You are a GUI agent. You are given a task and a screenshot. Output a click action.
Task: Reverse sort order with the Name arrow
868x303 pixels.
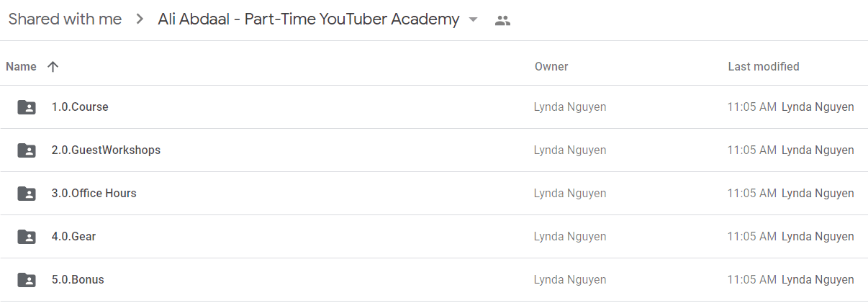click(53, 67)
